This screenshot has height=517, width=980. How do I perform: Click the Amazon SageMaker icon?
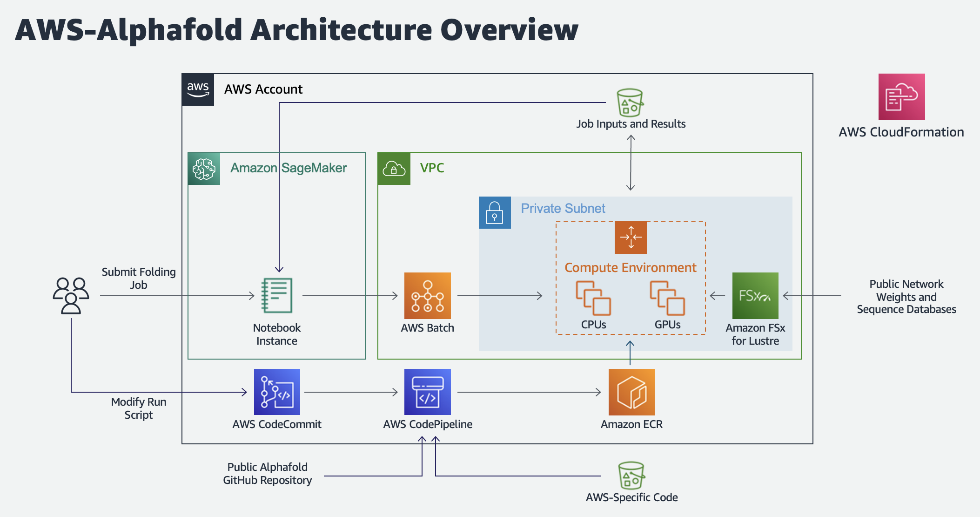pos(204,169)
